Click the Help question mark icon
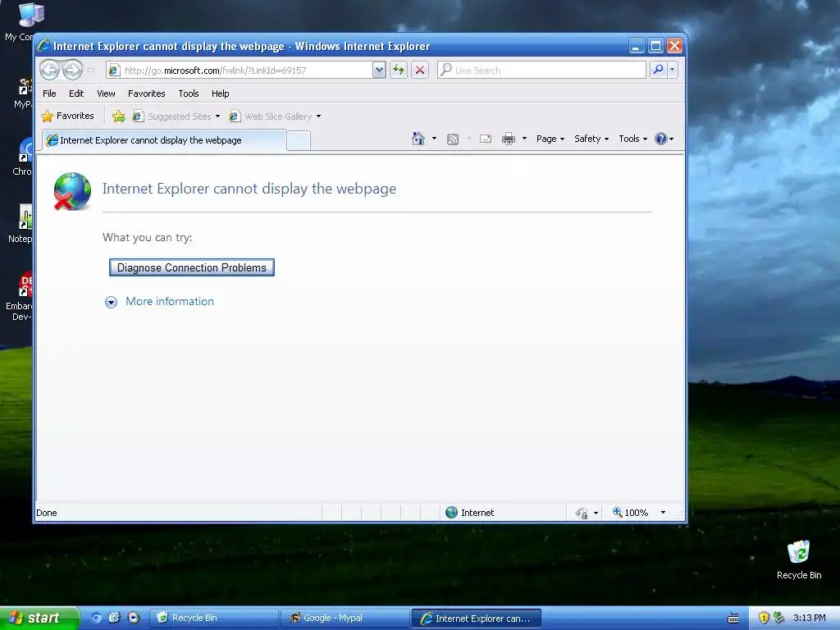This screenshot has width=840, height=630. (661, 139)
